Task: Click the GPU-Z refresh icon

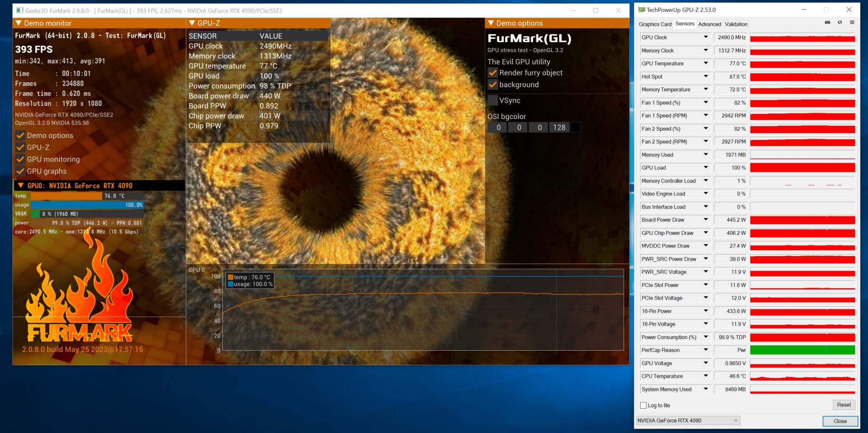Action: click(840, 22)
